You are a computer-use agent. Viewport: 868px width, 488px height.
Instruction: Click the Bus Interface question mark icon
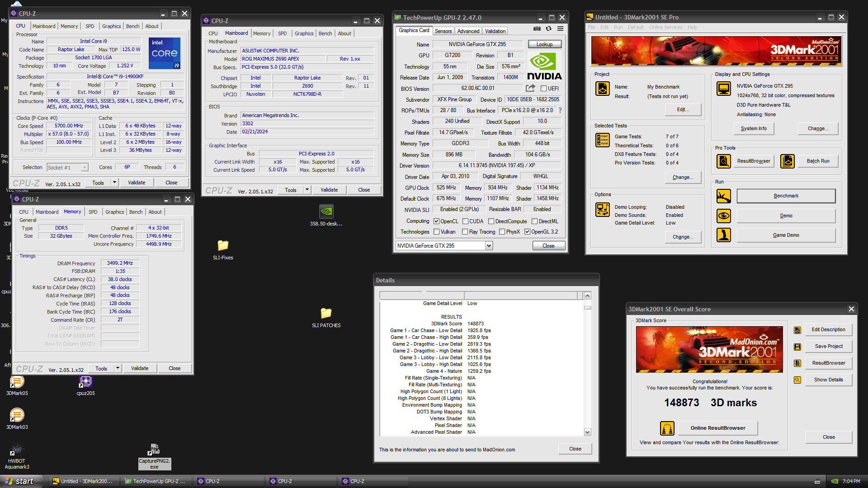pos(560,110)
